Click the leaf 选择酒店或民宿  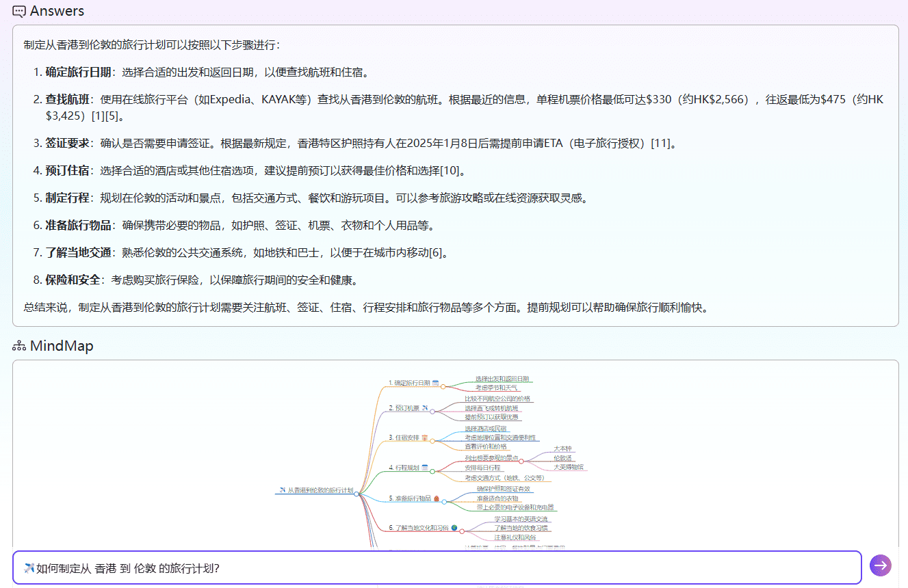[486, 429]
